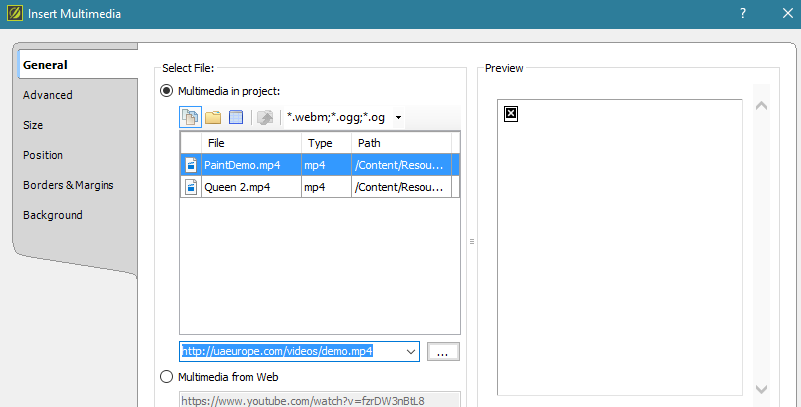Click the Preview scroll up arrow
This screenshot has width=801, height=407.
(761, 106)
